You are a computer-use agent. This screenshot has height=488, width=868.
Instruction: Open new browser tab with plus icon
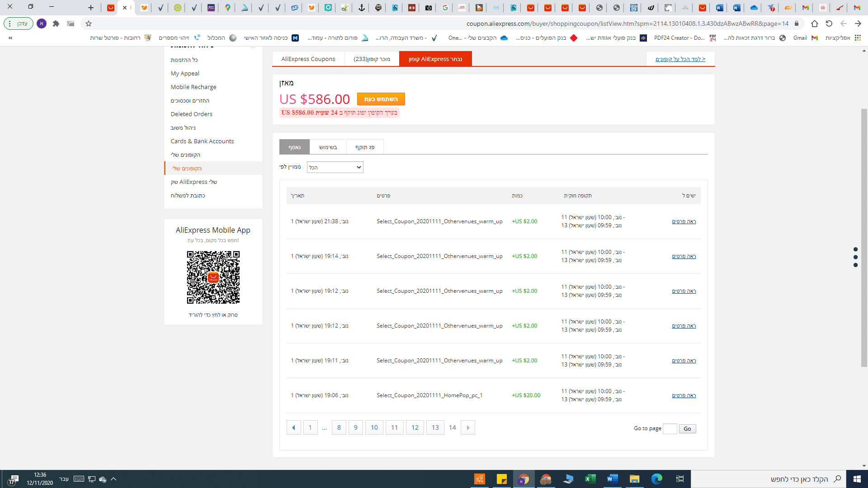point(91,8)
